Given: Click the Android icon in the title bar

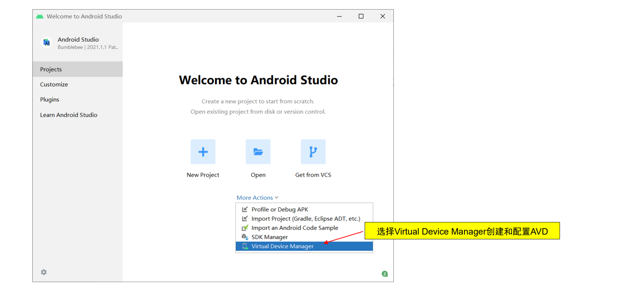Looking at the screenshot, I should tap(40, 16).
